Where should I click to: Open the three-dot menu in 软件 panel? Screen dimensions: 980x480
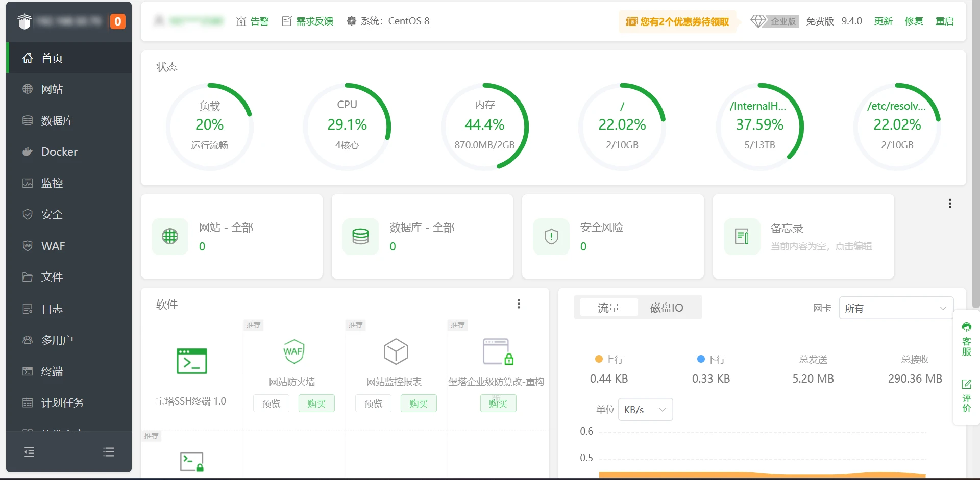coord(519,304)
